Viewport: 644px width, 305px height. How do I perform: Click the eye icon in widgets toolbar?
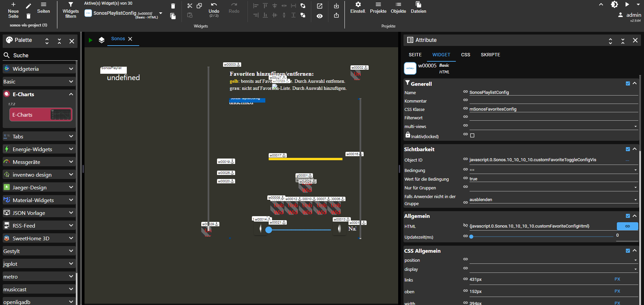click(320, 16)
